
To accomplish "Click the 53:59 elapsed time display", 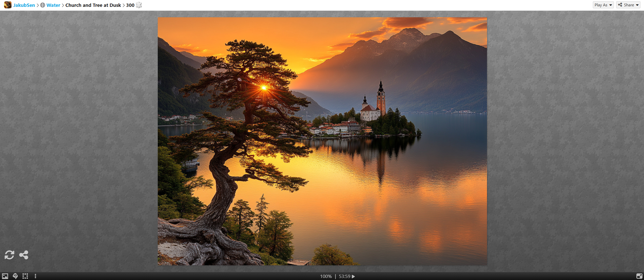I will (x=344, y=276).
